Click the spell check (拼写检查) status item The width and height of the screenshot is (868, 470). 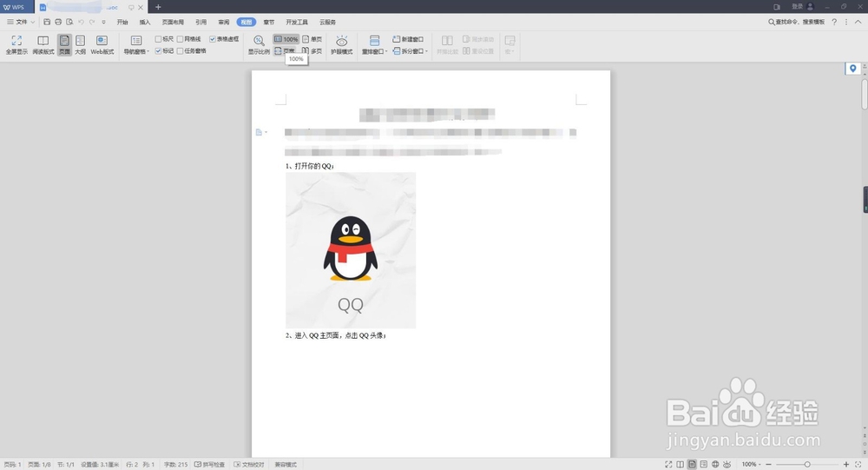click(209, 465)
